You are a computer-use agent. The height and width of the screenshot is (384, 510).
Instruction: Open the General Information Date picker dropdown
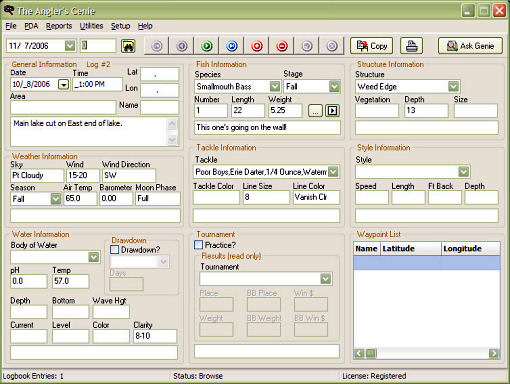(x=63, y=84)
